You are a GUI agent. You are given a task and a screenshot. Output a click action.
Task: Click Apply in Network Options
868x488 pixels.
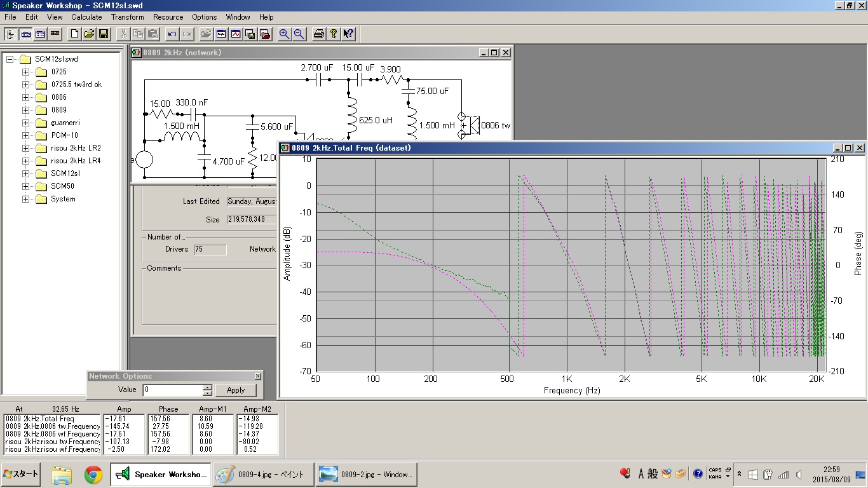(236, 390)
